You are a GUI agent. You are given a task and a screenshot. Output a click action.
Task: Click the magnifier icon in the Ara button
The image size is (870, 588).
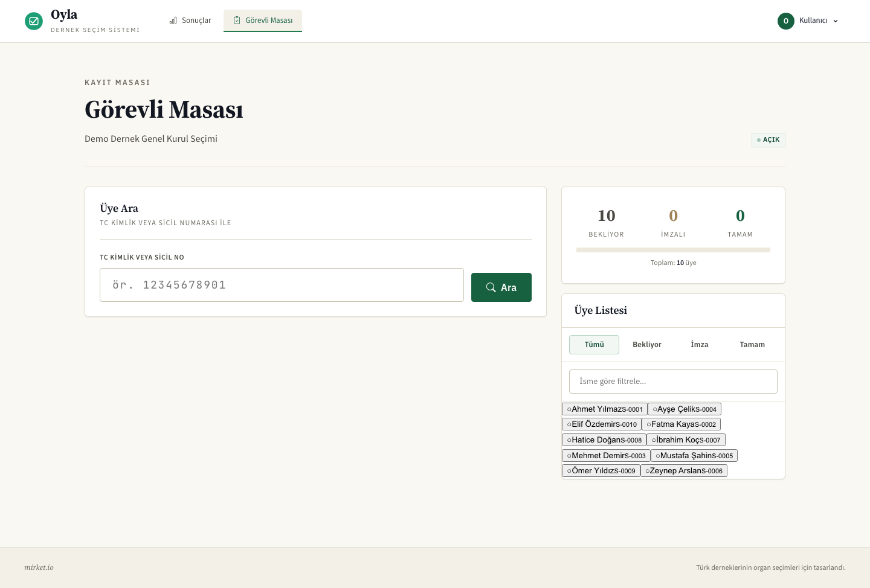tap(491, 287)
